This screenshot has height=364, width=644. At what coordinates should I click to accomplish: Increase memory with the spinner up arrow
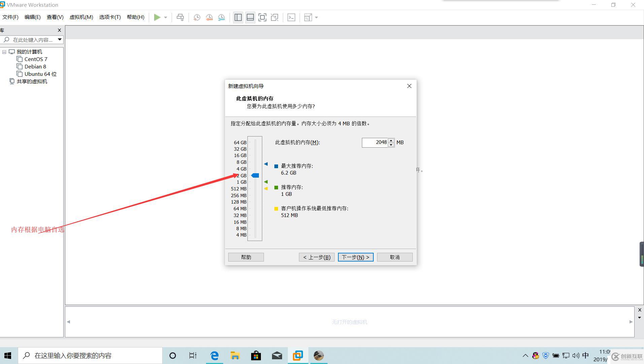[391, 141]
